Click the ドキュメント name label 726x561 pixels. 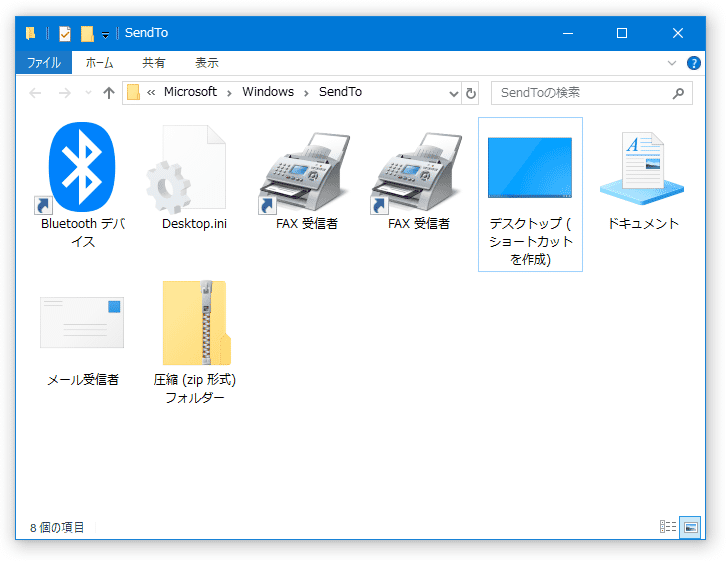point(643,224)
